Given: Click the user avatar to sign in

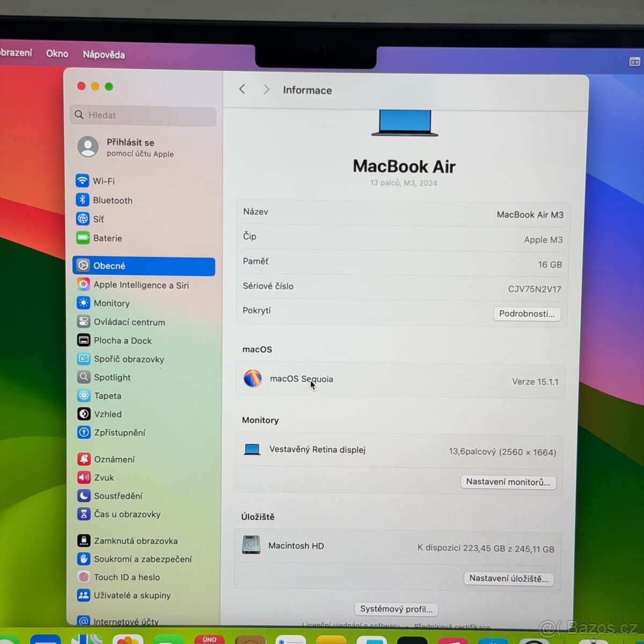Looking at the screenshot, I should click(88, 147).
